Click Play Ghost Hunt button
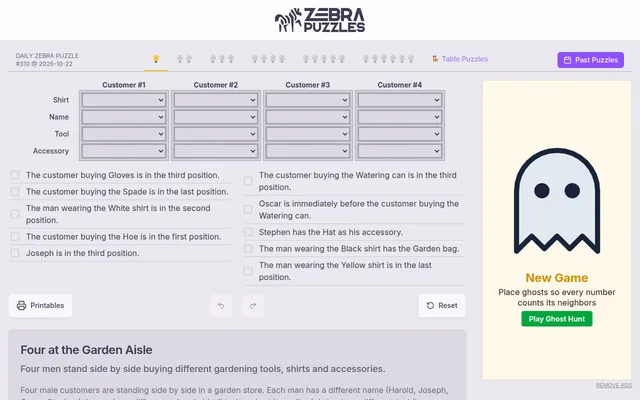The image size is (640, 400). pyautogui.click(x=557, y=319)
